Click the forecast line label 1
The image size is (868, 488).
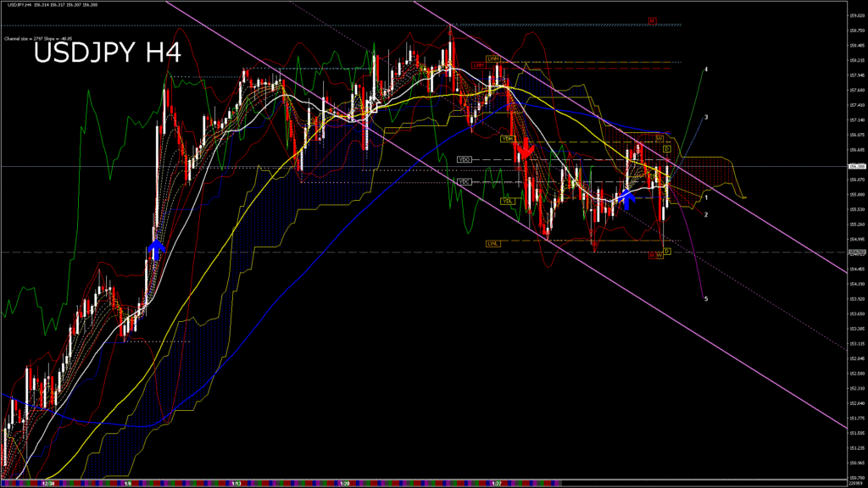click(x=706, y=197)
